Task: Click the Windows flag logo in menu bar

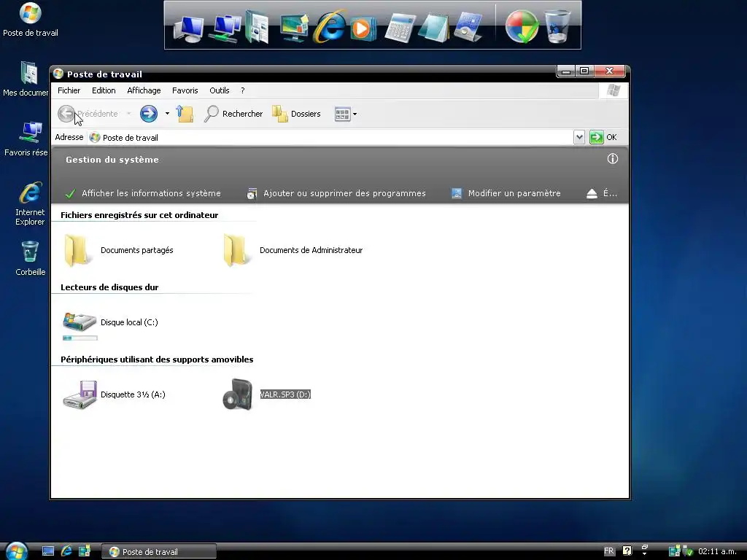Action: 613,90
